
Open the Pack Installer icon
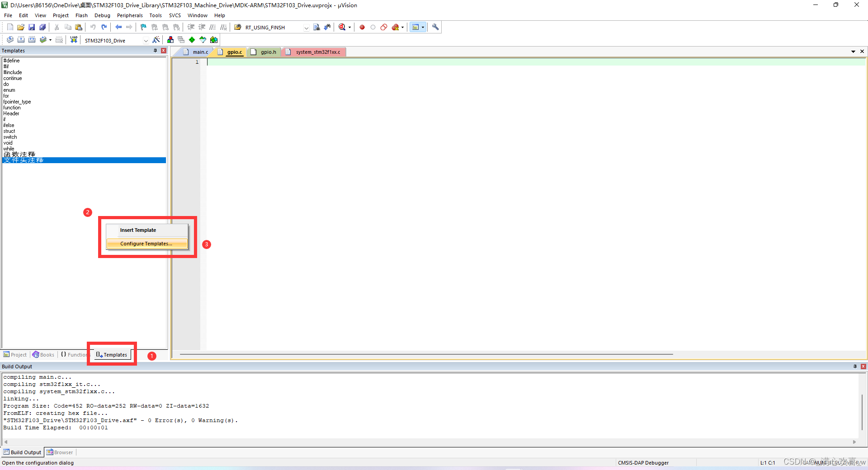point(214,40)
